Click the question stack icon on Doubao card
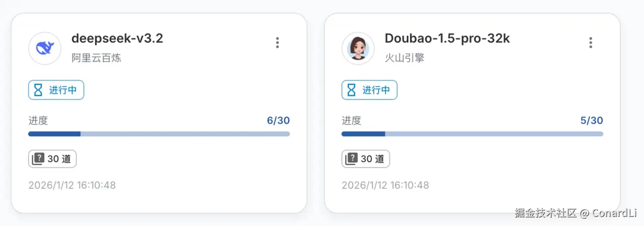The width and height of the screenshot is (644, 226). pos(352,159)
